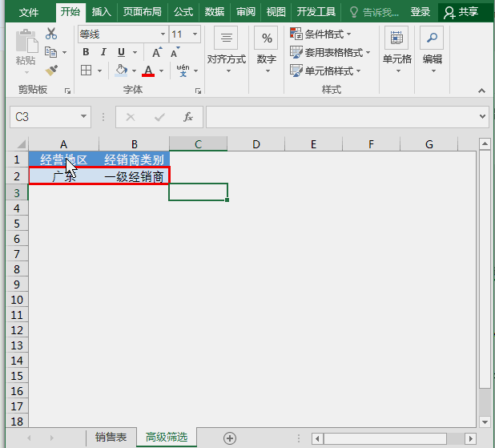The image size is (495, 448).
Task: Apply cell borders icon
Action: click(x=86, y=71)
